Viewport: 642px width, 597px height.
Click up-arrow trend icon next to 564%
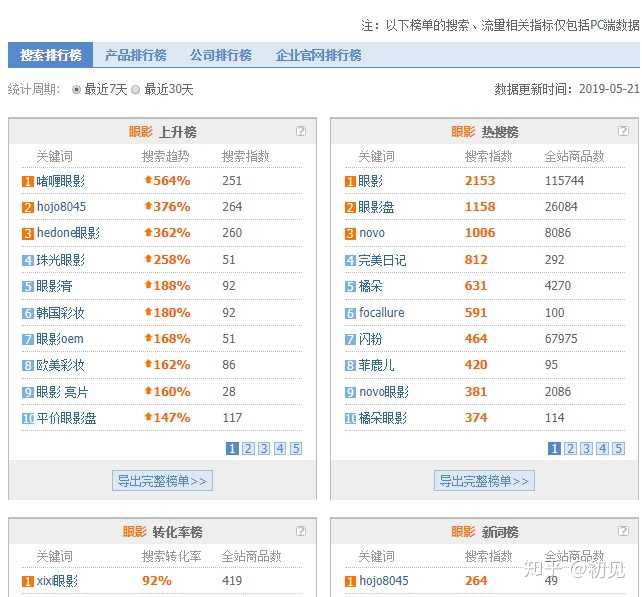pos(148,180)
